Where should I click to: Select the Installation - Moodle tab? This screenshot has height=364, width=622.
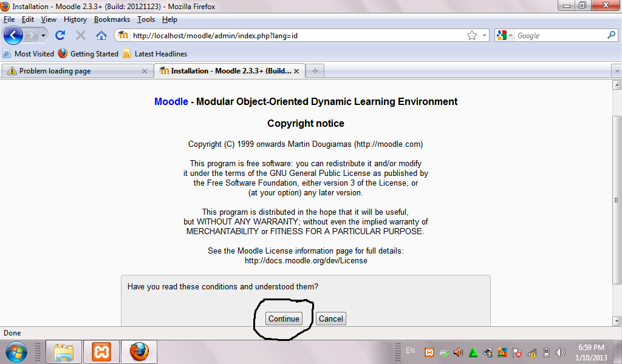pyautogui.click(x=229, y=71)
